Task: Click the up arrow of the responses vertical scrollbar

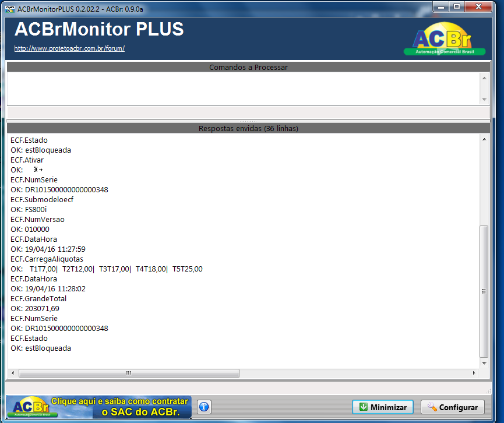Action: click(x=484, y=139)
